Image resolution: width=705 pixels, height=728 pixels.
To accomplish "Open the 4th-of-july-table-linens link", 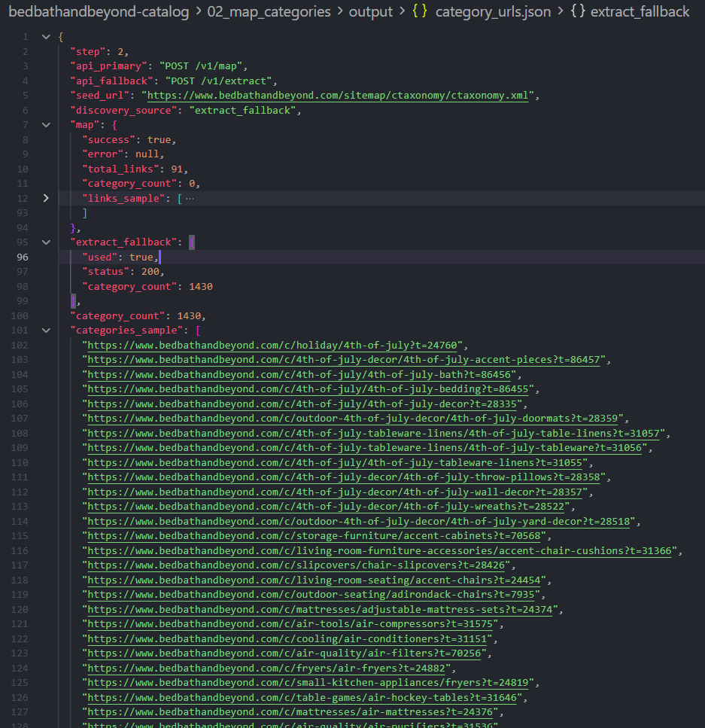I will [373, 433].
